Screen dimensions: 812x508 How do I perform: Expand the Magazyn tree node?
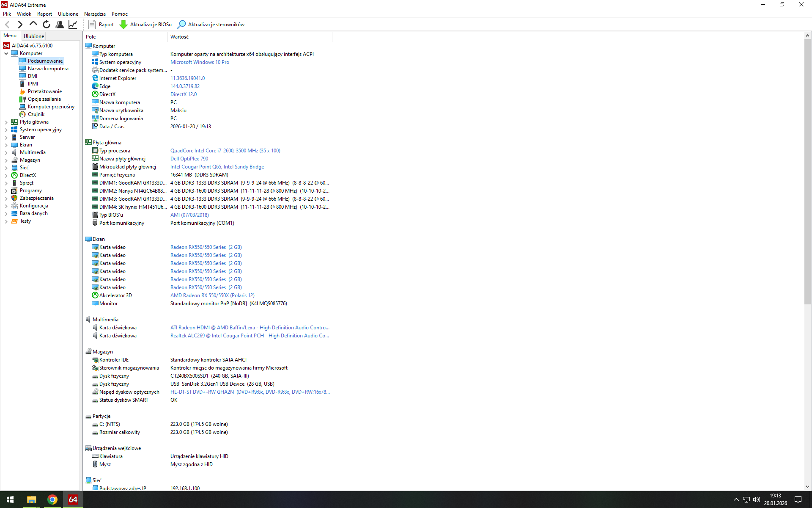[6, 160]
